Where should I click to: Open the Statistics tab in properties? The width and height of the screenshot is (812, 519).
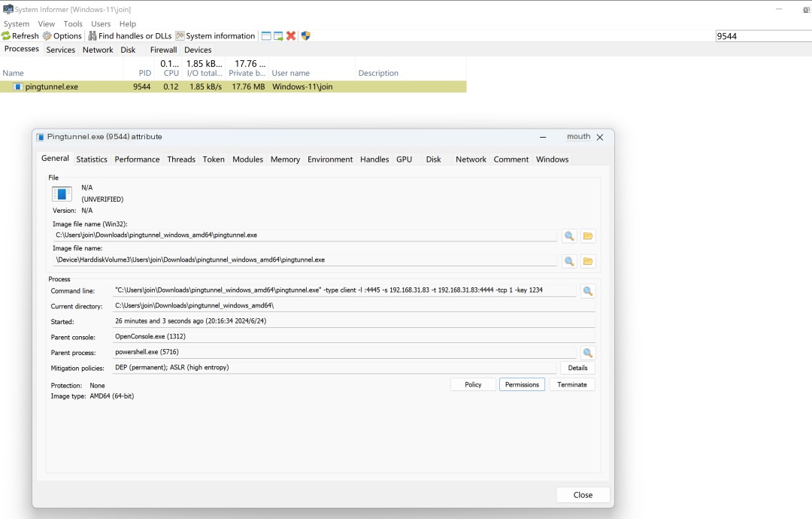[x=92, y=159]
